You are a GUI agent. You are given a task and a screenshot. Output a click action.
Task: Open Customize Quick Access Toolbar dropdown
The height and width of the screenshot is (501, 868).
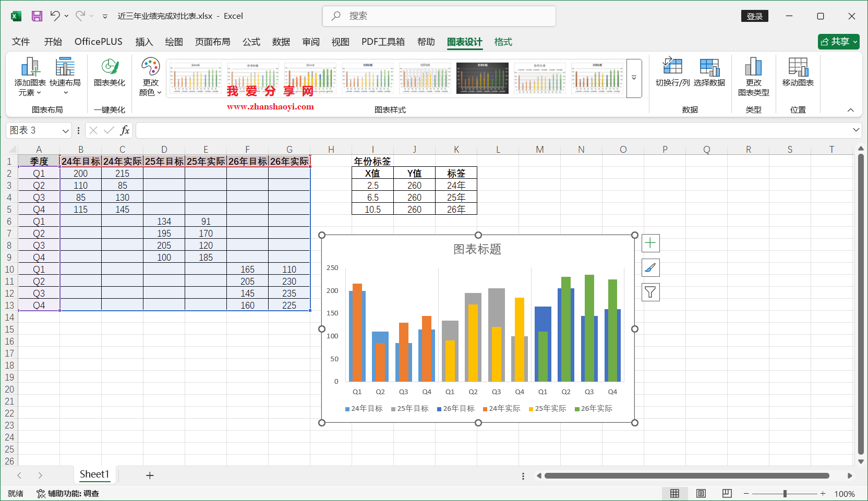(105, 16)
